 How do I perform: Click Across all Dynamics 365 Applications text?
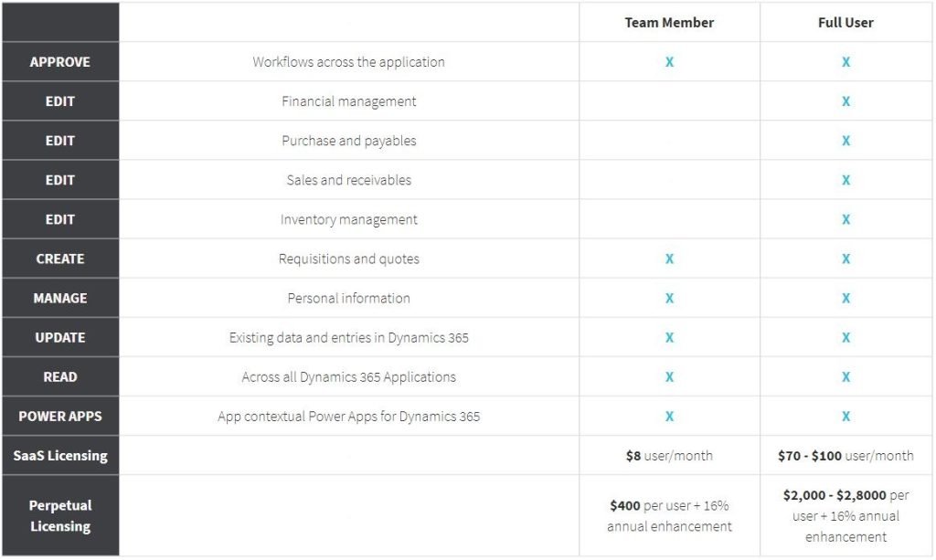click(348, 376)
